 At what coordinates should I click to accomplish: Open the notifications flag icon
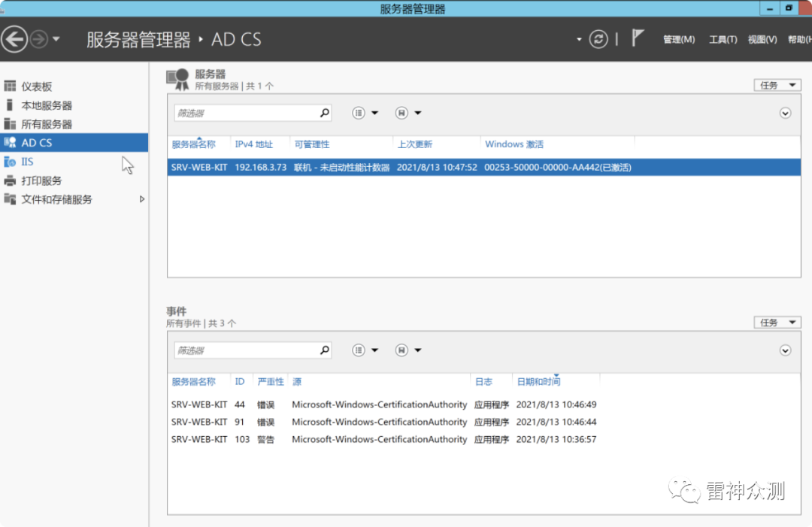(x=638, y=38)
